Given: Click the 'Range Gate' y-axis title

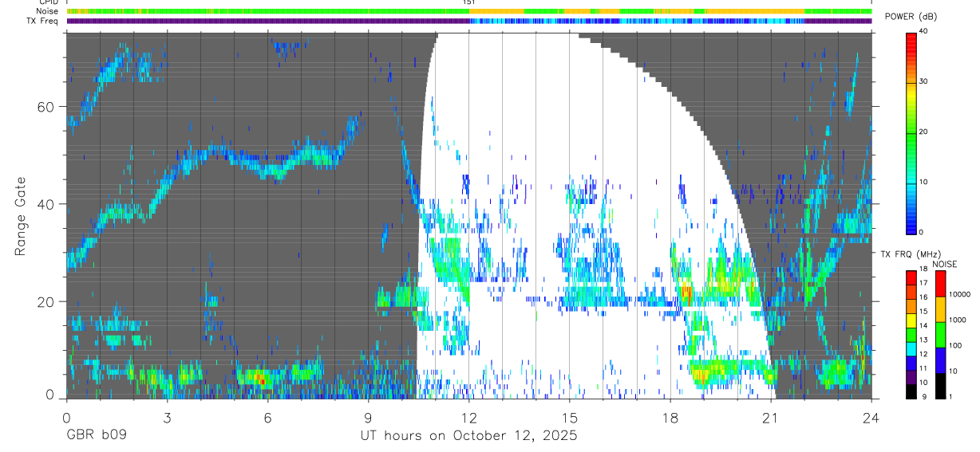Looking at the screenshot, I should (x=21, y=216).
